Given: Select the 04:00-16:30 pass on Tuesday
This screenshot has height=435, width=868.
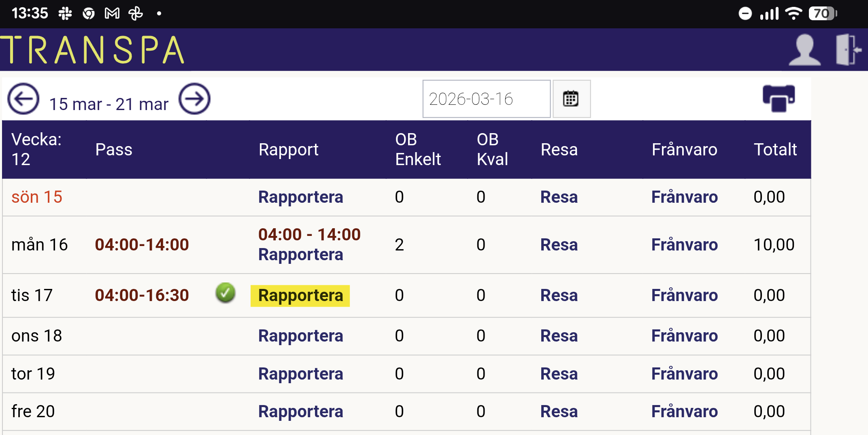Looking at the screenshot, I should point(142,296).
